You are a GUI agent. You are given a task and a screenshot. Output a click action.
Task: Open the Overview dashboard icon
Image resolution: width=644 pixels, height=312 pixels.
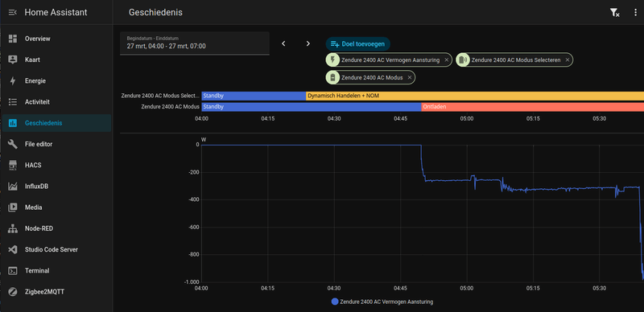coord(13,39)
